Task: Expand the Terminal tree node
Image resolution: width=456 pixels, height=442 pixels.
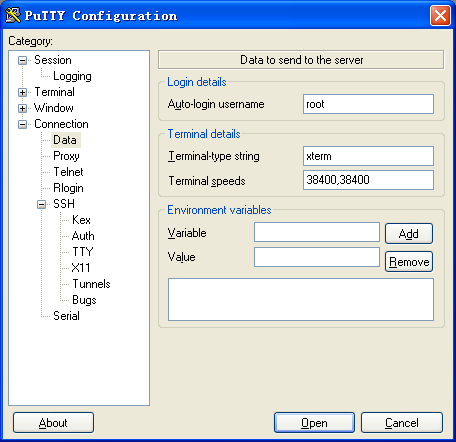Action: click(x=22, y=92)
